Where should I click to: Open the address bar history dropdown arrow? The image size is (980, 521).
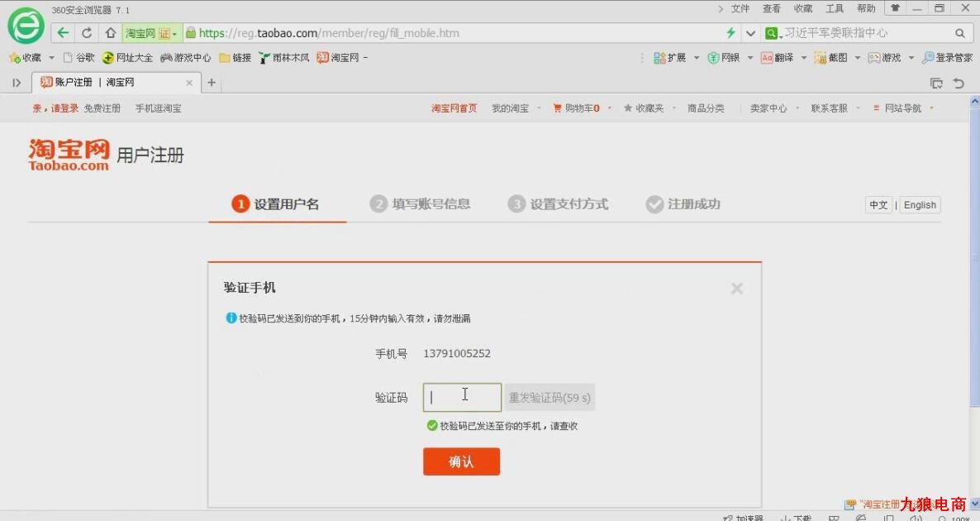pyautogui.click(x=750, y=32)
